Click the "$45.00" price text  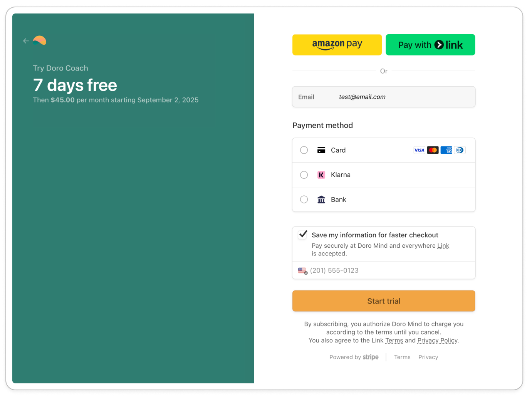pos(63,100)
